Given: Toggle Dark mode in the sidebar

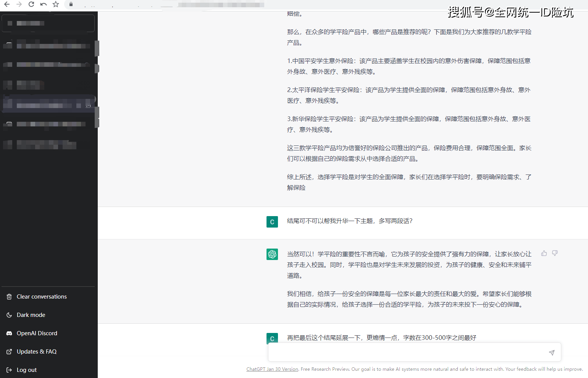Looking at the screenshot, I should pos(31,315).
